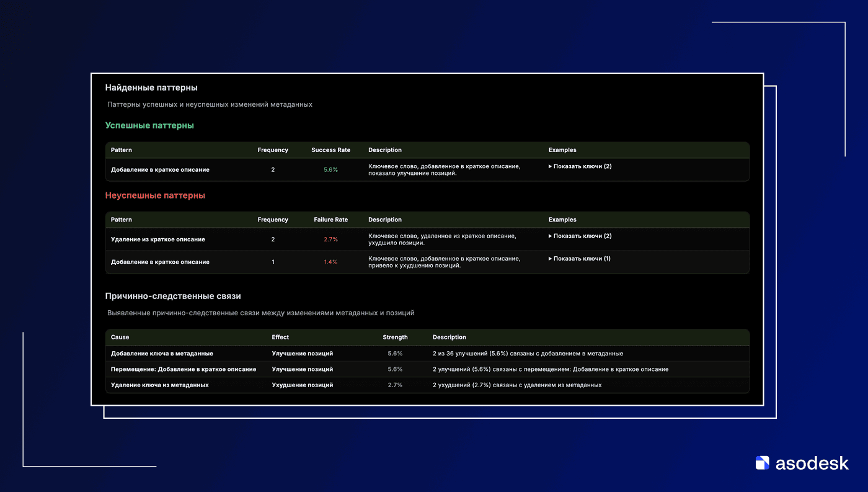Viewport: 868px width, 492px height.
Task: Click the asodesk logo icon
Action: [762, 463]
